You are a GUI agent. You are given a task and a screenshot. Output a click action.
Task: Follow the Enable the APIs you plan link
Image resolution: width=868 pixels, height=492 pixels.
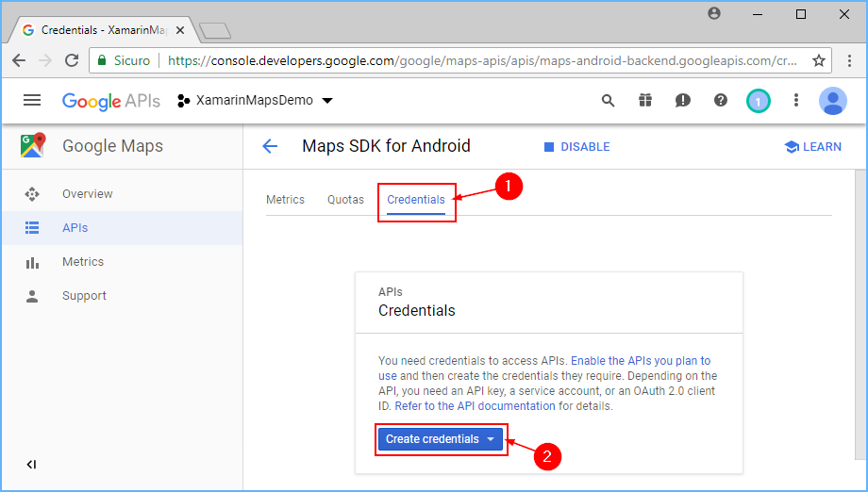(x=641, y=360)
